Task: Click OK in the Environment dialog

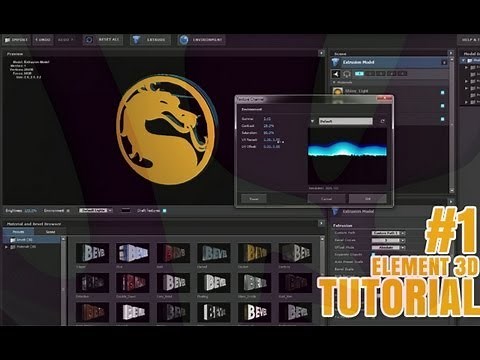Action: click(368, 199)
